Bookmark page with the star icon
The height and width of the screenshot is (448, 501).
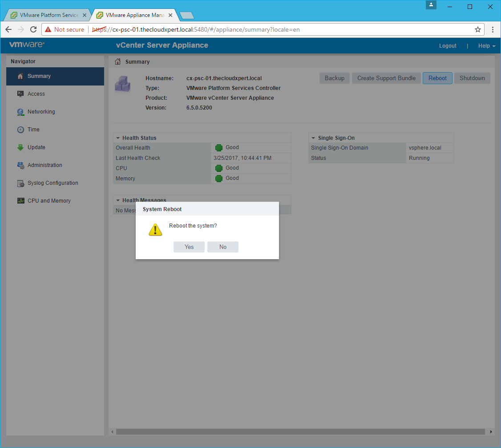coord(478,29)
